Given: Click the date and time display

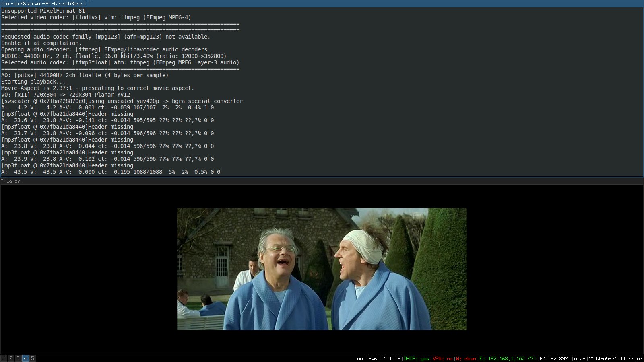Looking at the screenshot, I should coord(615,359).
